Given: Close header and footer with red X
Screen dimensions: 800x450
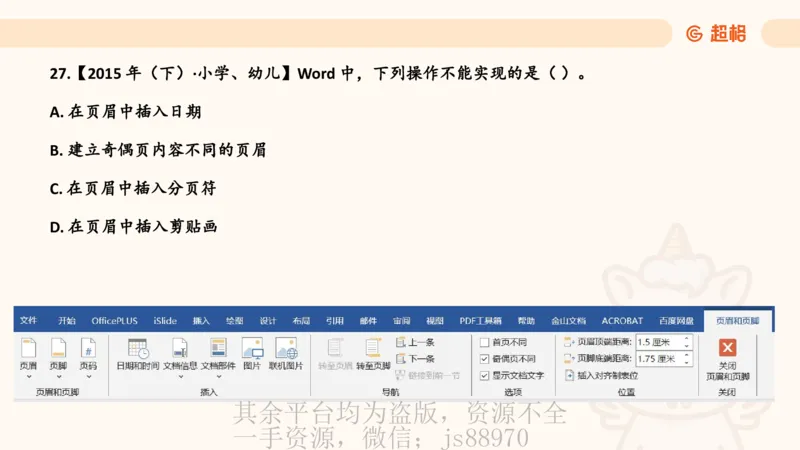Looking at the screenshot, I should (728, 347).
